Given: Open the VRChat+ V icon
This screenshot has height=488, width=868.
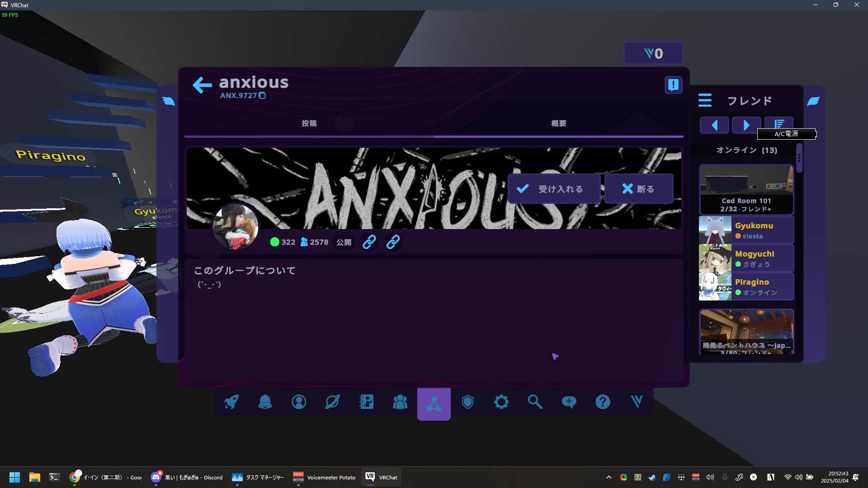Looking at the screenshot, I should click(636, 402).
